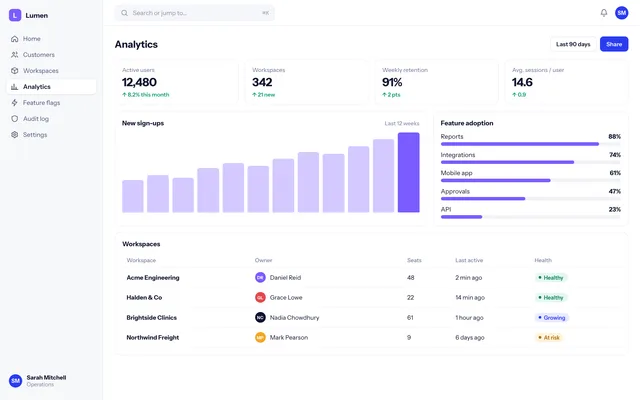The width and height of the screenshot is (640, 400).
Task: Select Analytics in sidebar
Action: tap(51, 87)
